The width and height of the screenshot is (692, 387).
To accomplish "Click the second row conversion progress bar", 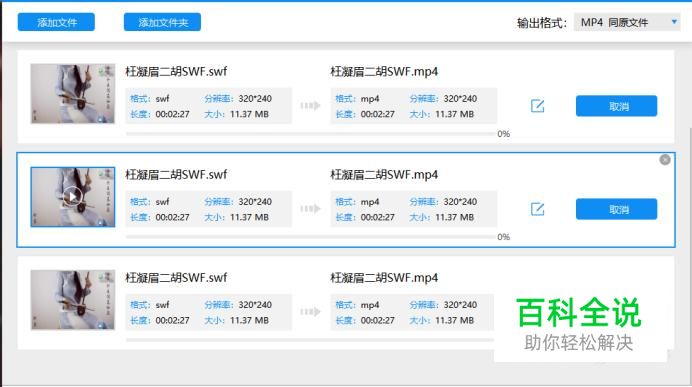I will [x=310, y=237].
